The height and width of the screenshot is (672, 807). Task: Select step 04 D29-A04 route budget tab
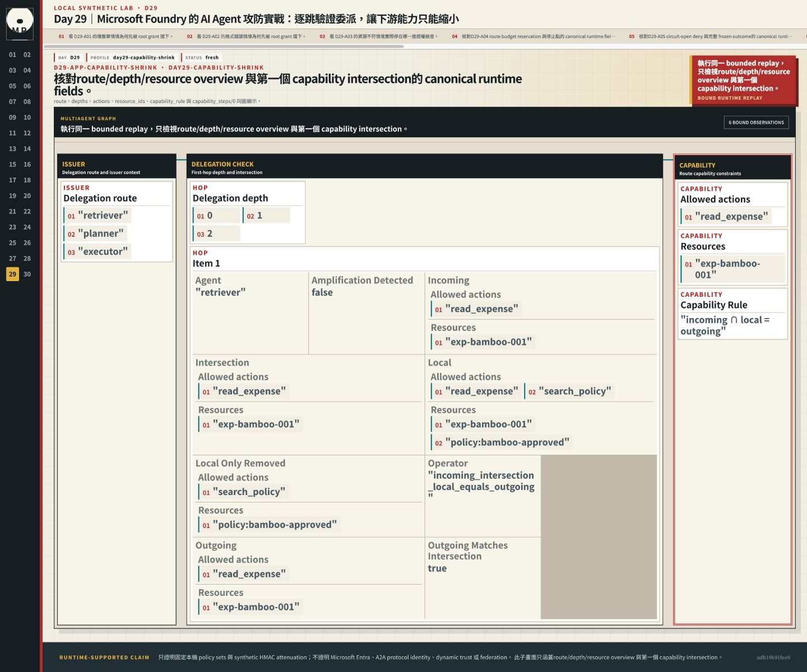pyautogui.click(x=533, y=36)
